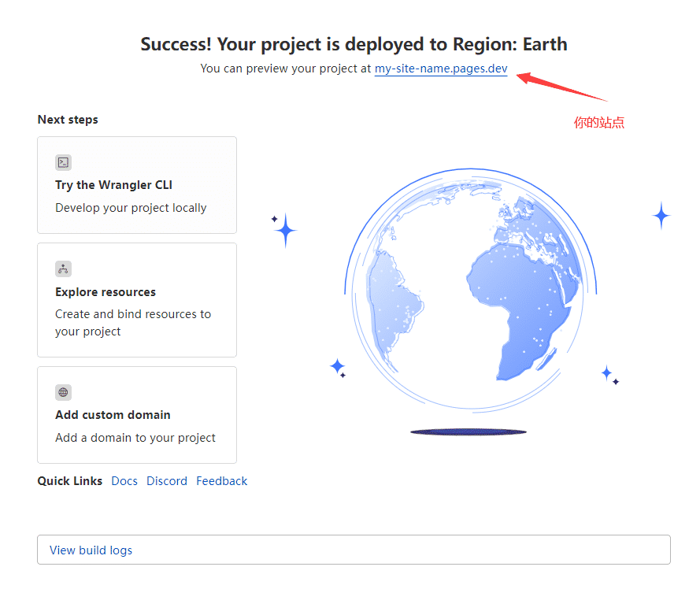Viewport: 700px width, 589px height.
Task: Open the my-site-name.pages.dev preview link
Action: tap(441, 69)
